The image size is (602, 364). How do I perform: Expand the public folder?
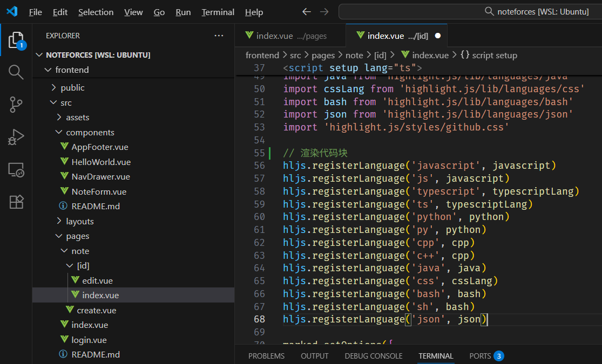(x=72, y=87)
